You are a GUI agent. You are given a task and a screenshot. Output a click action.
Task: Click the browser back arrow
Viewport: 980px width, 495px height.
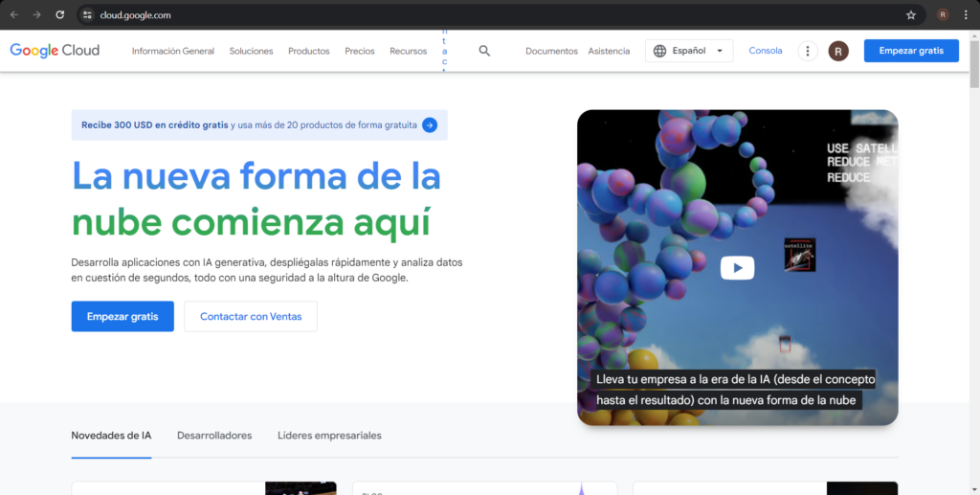pos(13,15)
